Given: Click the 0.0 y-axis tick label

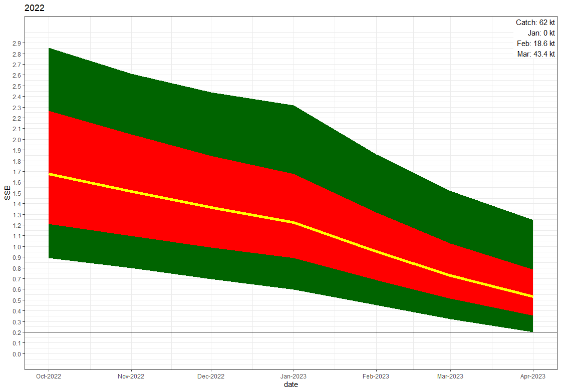Looking at the screenshot, I should [x=17, y=354].
